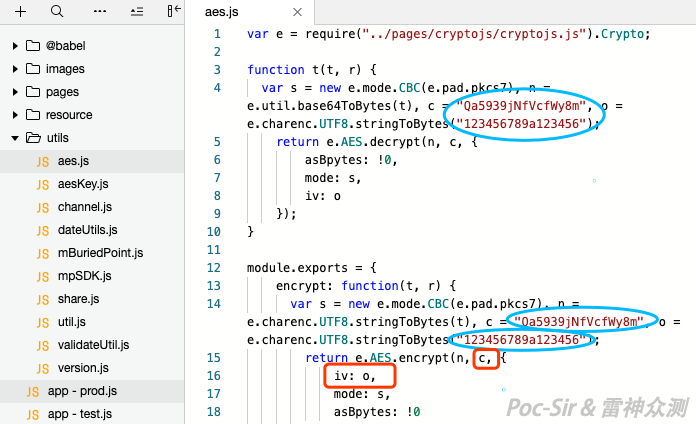The height and width of the screenshot is (424, 696).
Task: Hide the file explorer sidebar panel icon
Action: 174,11
